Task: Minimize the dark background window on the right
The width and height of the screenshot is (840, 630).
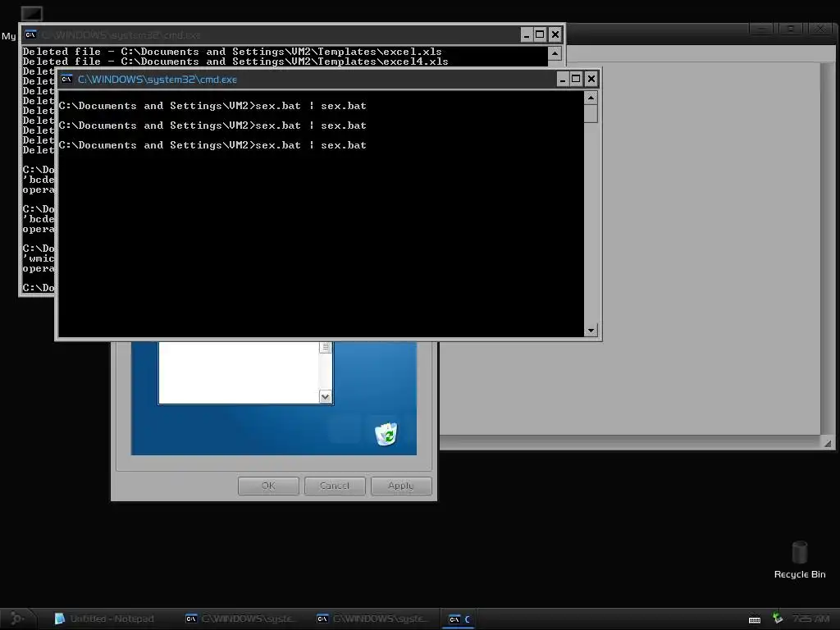Action: point(760,29)
